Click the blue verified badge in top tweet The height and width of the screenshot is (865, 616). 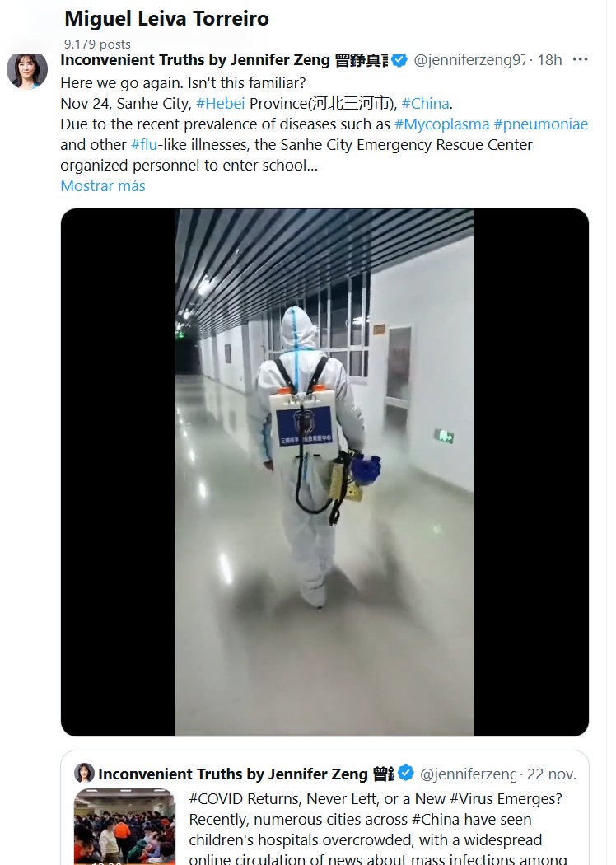(399, 60)
